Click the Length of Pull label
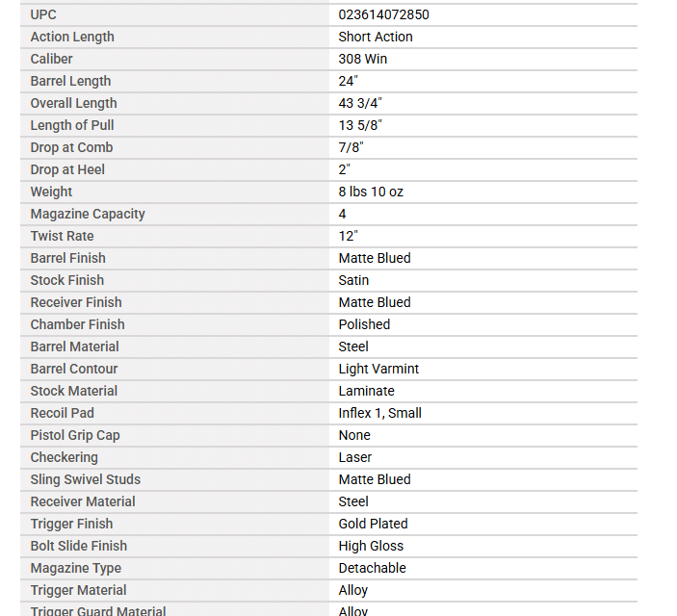This screenshot has height=616, width=677. (71, 125)
